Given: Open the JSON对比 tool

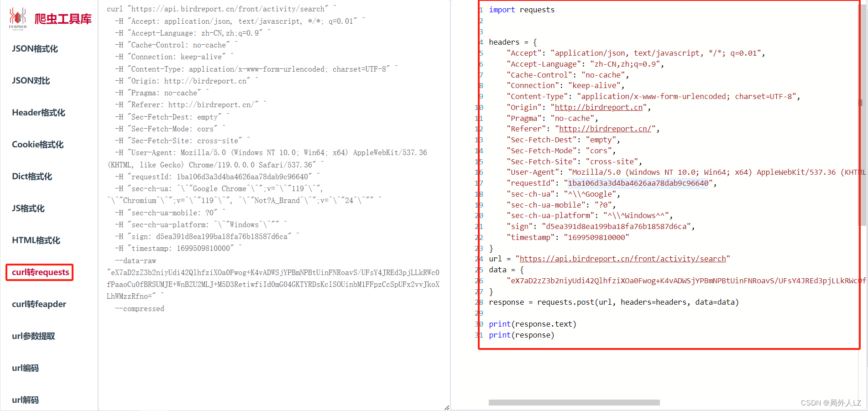Looking at the screenshot, I should click(31, 81).
